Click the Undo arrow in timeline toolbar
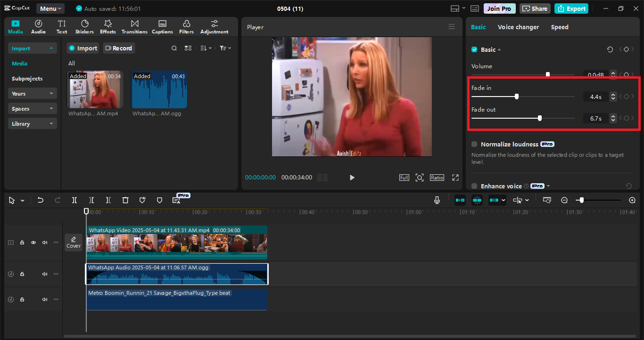 click(40, 200)
